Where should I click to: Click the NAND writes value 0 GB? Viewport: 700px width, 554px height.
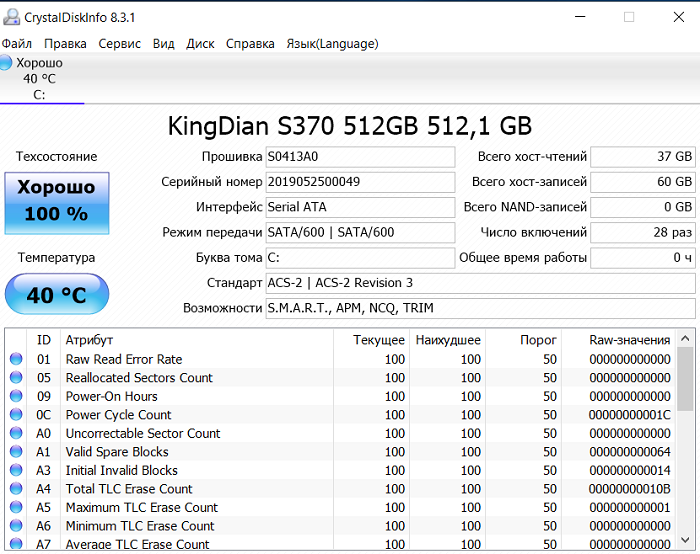643,207
